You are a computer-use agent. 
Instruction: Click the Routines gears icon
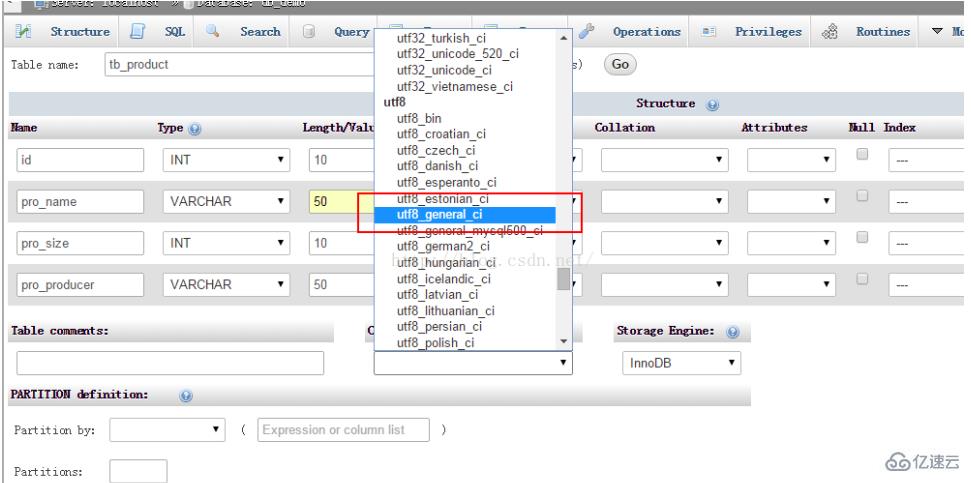(830, 31)
